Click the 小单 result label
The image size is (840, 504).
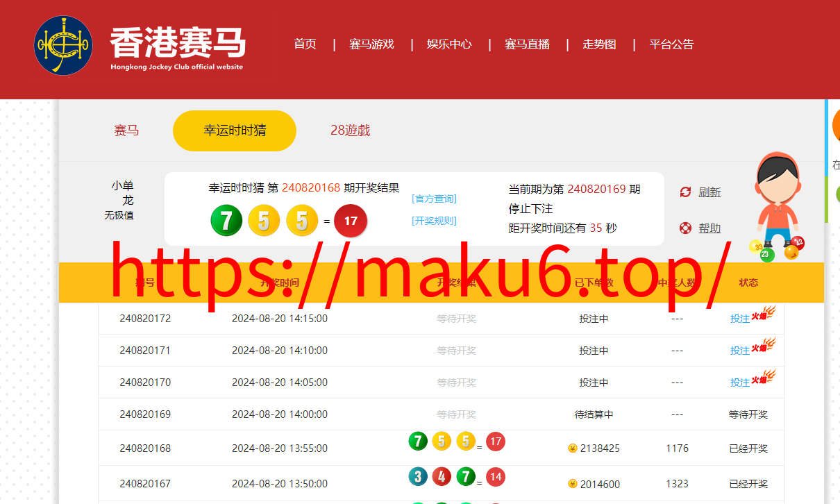point(122,185)
